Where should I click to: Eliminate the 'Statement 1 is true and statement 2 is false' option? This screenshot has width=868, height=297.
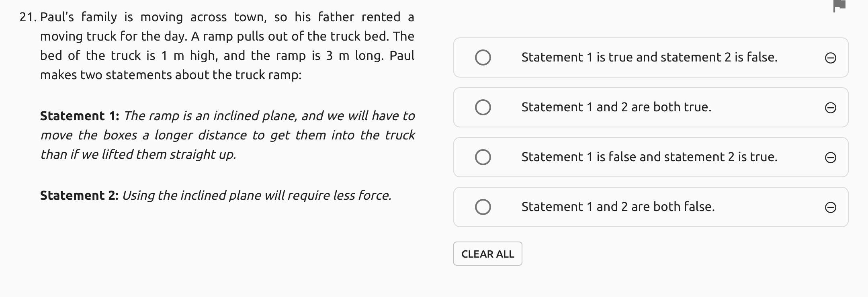tap(830, 58)
